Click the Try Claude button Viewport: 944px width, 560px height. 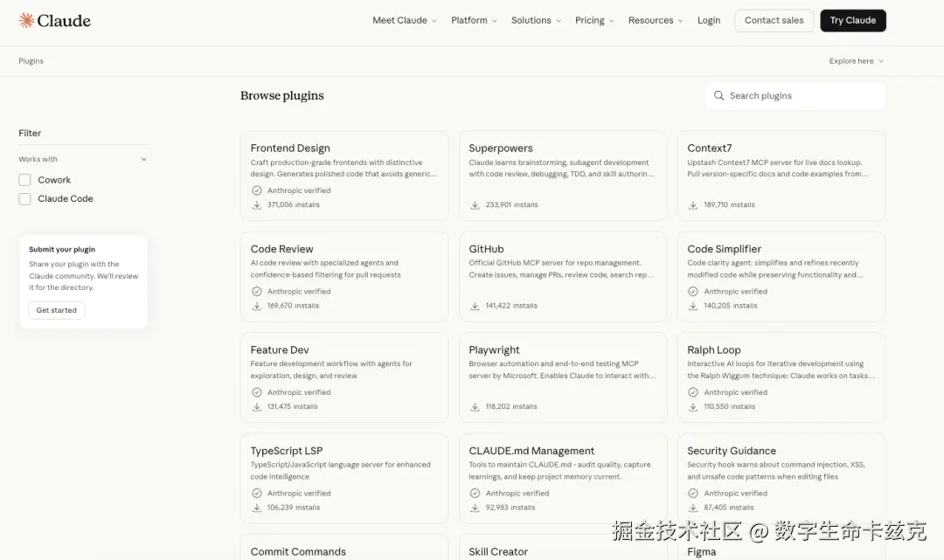pyautogui.click(x=852, y=20)
